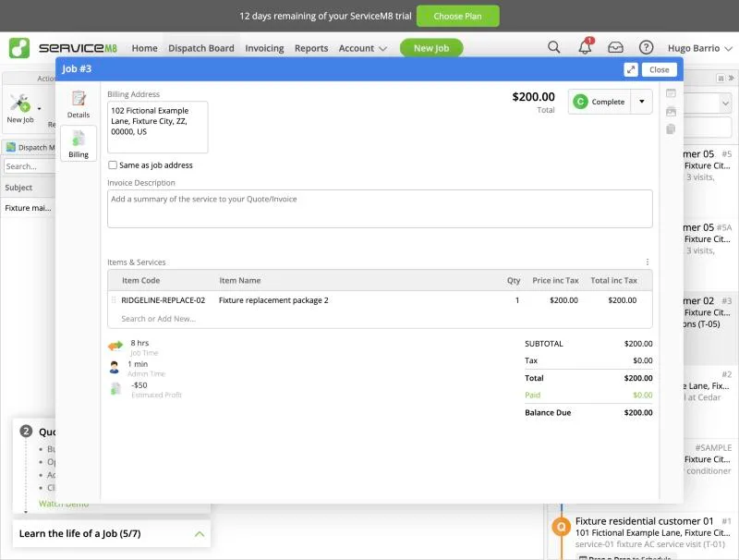Image resolution: width=739 pixels, height=560 pixels.
Task: Click the green Complete status circle
Action: tap(581, 102)
